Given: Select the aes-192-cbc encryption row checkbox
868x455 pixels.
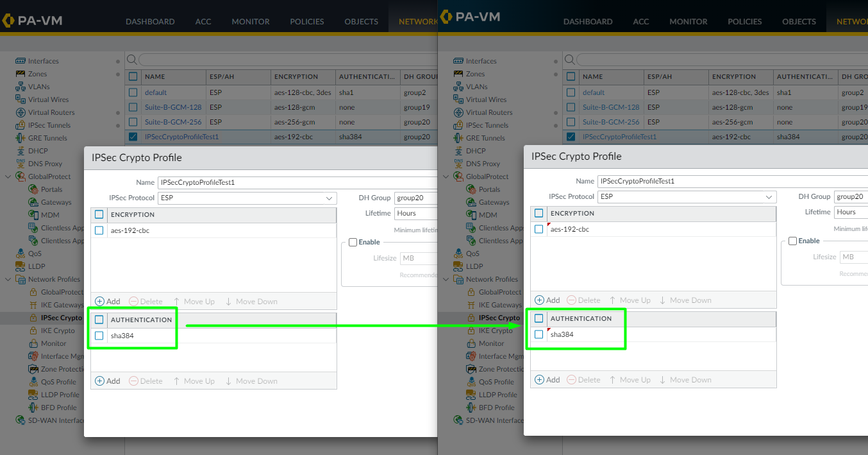Looking at the screenshot, I should click(99, 229).
